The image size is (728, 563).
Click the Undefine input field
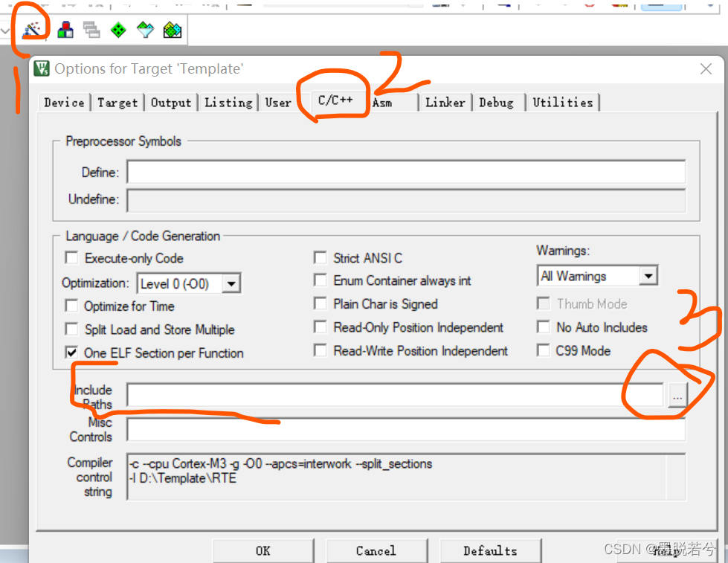[x=406, y=200]
